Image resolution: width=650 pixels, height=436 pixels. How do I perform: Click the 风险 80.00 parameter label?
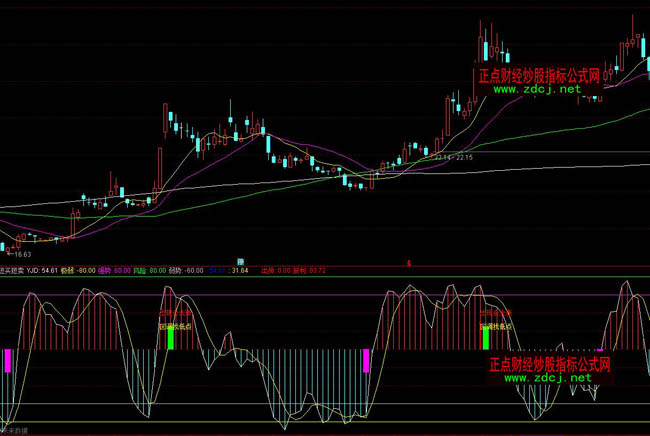[x=149, y=270]
